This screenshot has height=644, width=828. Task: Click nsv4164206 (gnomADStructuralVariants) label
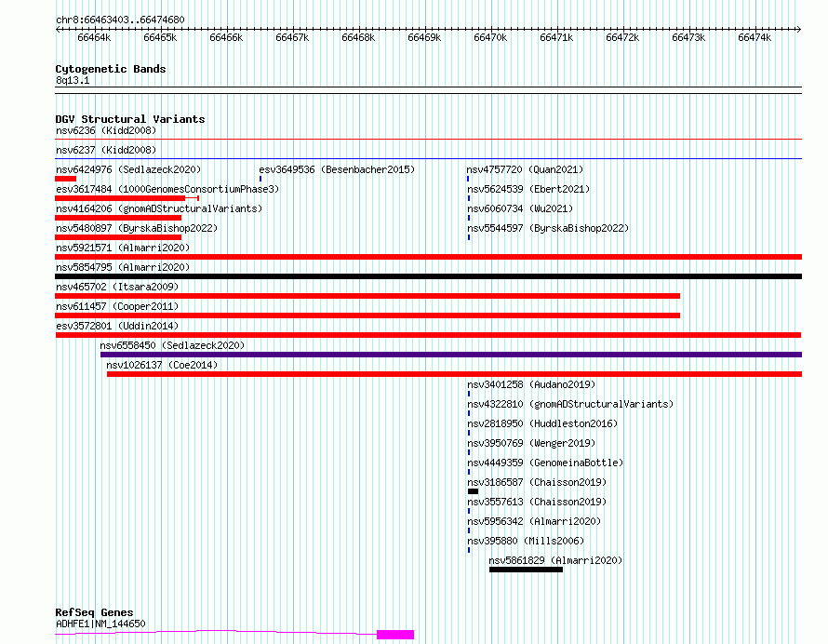(159, 208)
